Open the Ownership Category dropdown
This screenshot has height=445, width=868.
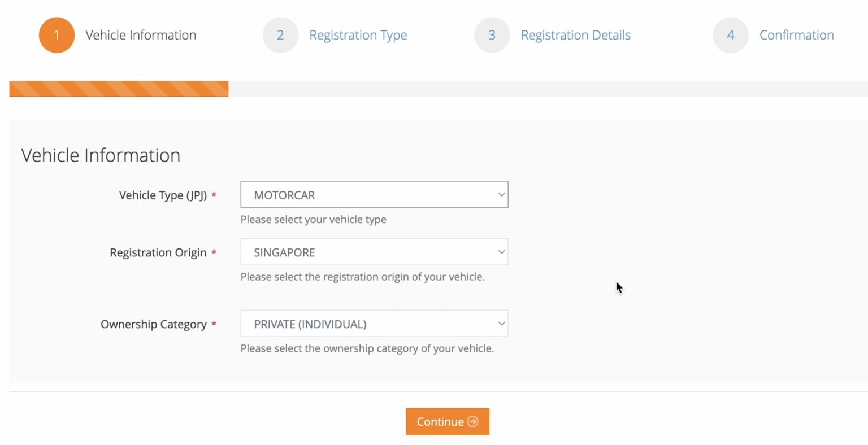click(374, 323)
